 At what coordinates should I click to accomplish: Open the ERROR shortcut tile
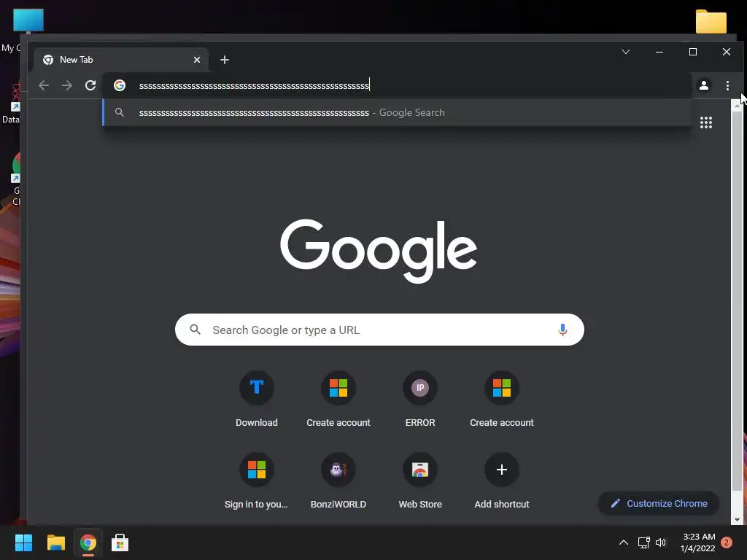pos(420,400)
